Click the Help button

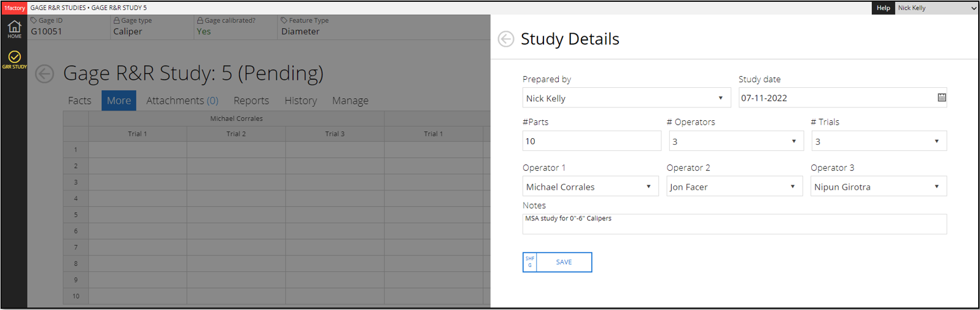click(883, 8)
